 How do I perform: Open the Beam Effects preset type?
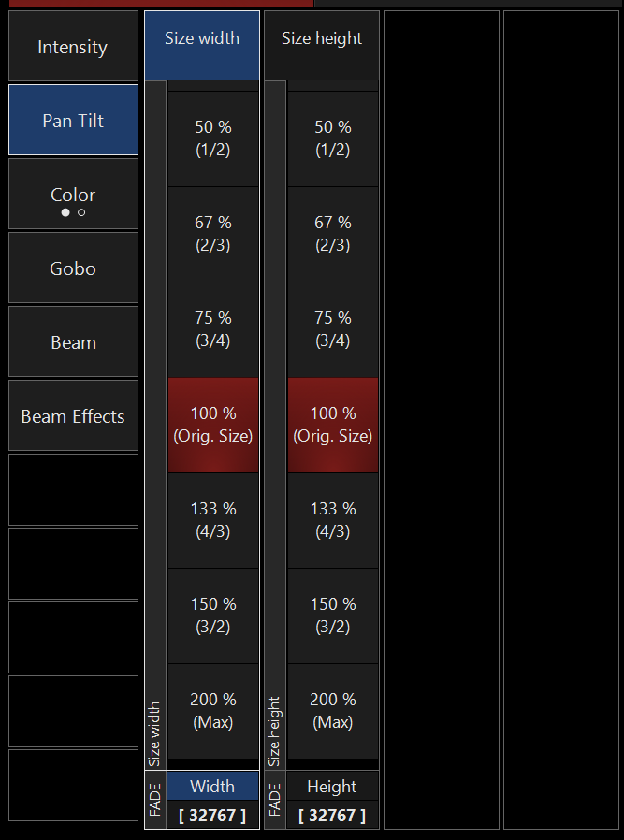click(x=73, y=415)
